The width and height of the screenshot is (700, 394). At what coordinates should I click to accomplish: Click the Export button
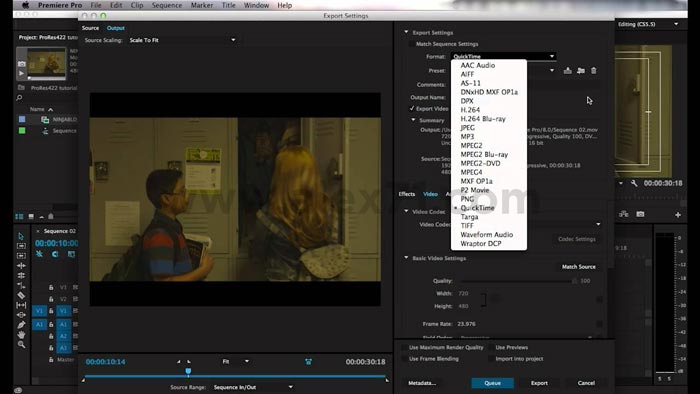click(x=539, y=383)
